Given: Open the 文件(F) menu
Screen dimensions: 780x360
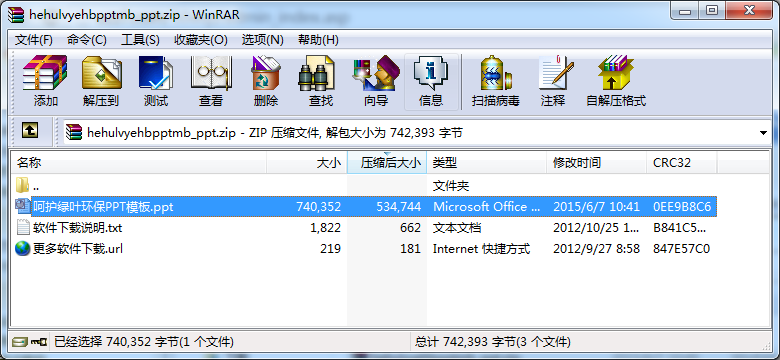Looking at the screenshot, I should [x=34, y=40].
